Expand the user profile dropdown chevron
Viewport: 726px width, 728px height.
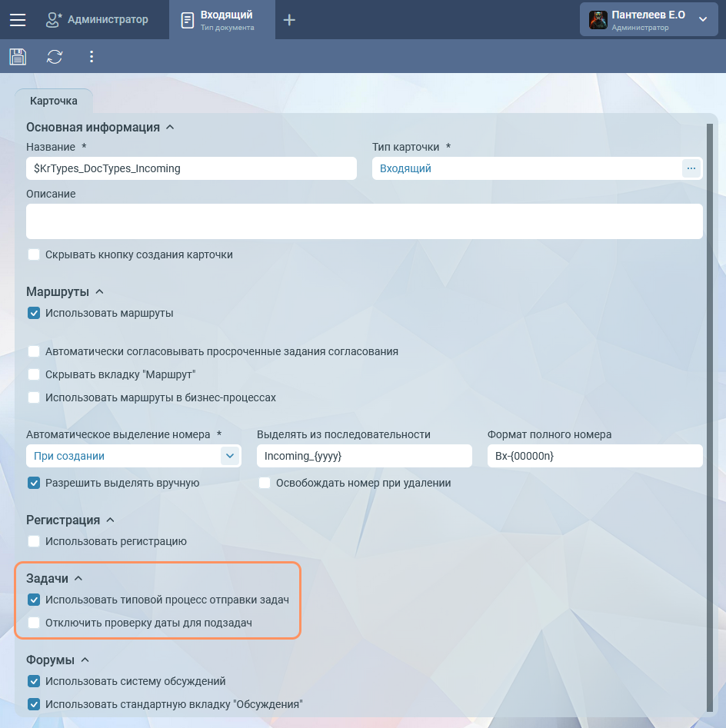702,20
